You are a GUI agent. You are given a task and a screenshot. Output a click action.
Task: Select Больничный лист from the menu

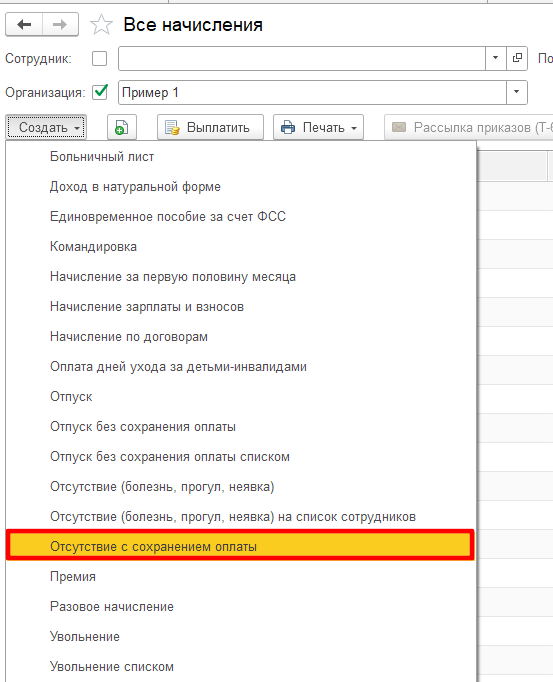pyautogui.click(x=241, y=157)
